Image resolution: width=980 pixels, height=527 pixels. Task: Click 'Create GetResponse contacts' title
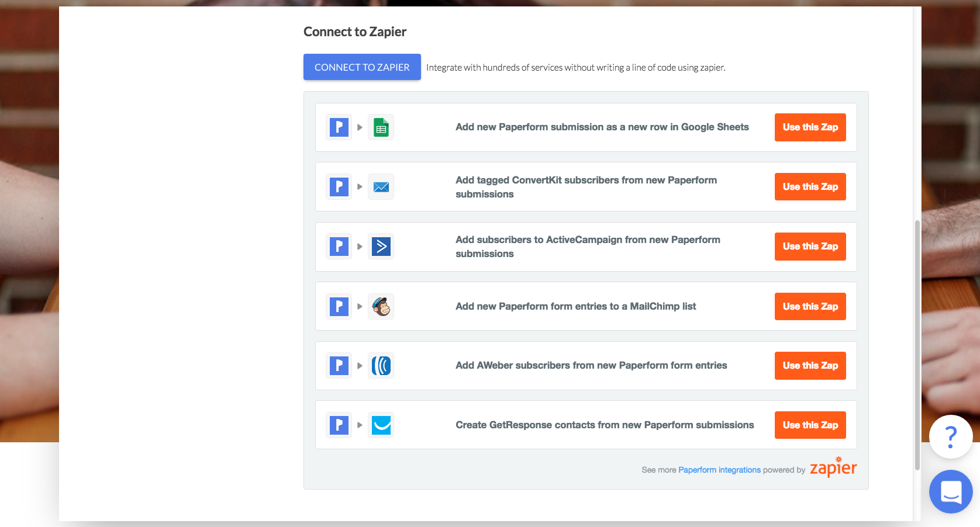(605, 425)
